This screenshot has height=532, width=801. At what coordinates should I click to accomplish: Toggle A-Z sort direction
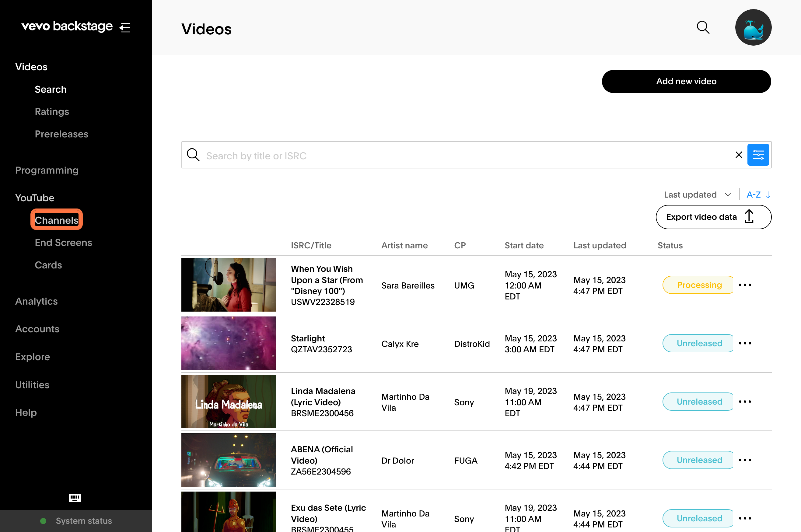pos(757,195)
